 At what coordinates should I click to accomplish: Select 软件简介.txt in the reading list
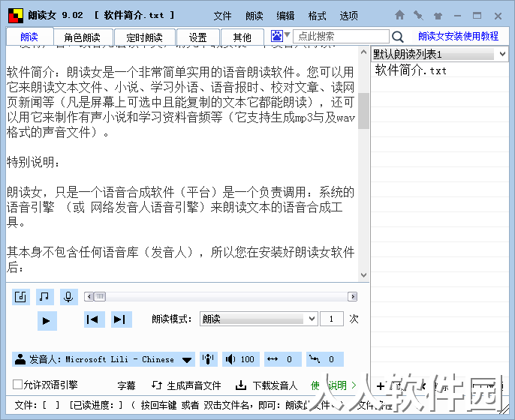point(440,70)
